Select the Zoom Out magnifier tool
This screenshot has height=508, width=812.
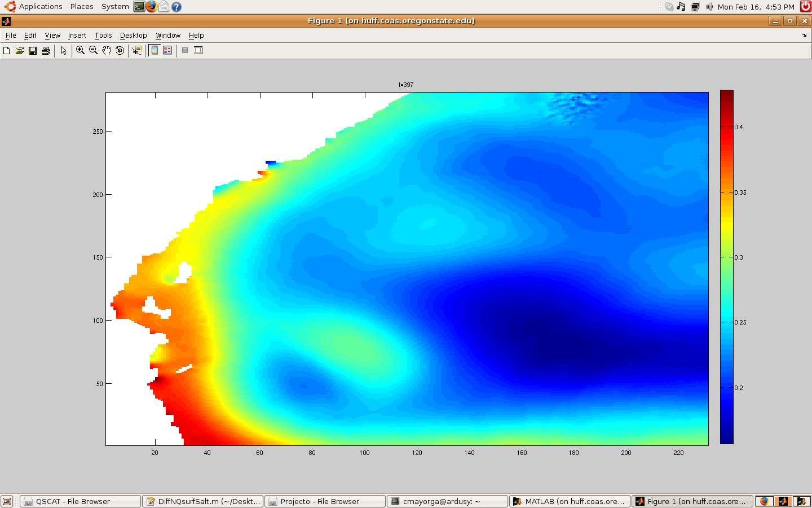[x=94, y=51]
